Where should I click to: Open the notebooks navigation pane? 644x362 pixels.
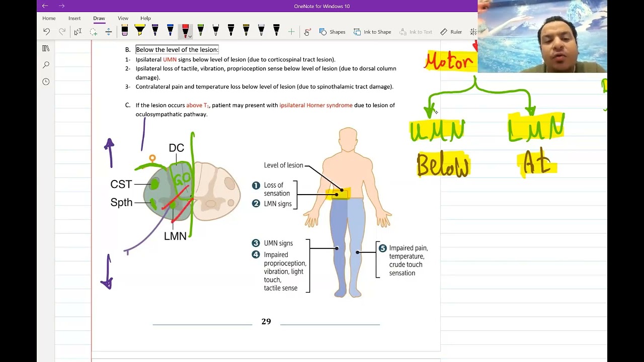(x=46, y=48)
